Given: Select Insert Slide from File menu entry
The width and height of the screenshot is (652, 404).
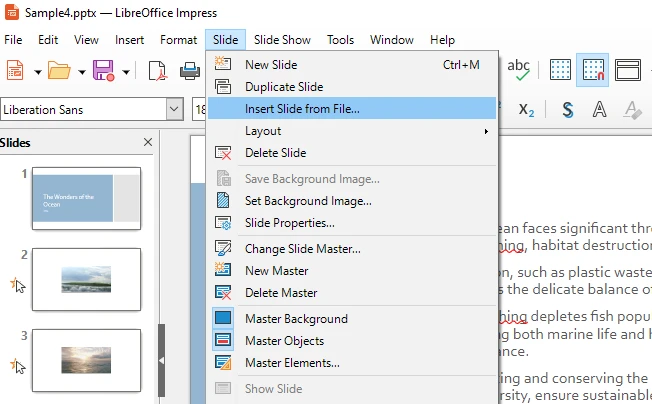Looking at the screenshot, I should point(352,109).
